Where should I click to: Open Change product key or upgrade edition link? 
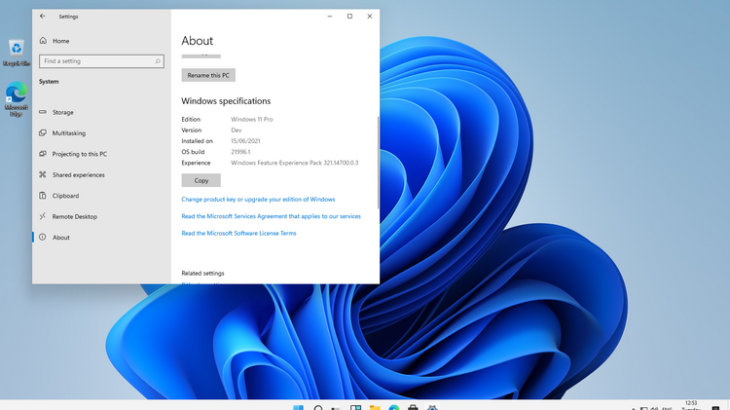pyautogui.click(x=258, y=199)
